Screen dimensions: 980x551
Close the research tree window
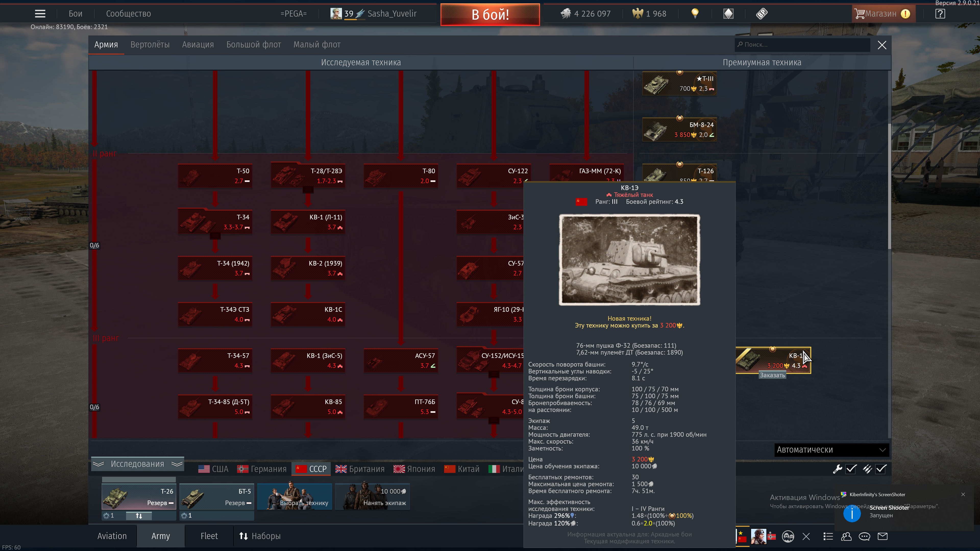(882, 45)
